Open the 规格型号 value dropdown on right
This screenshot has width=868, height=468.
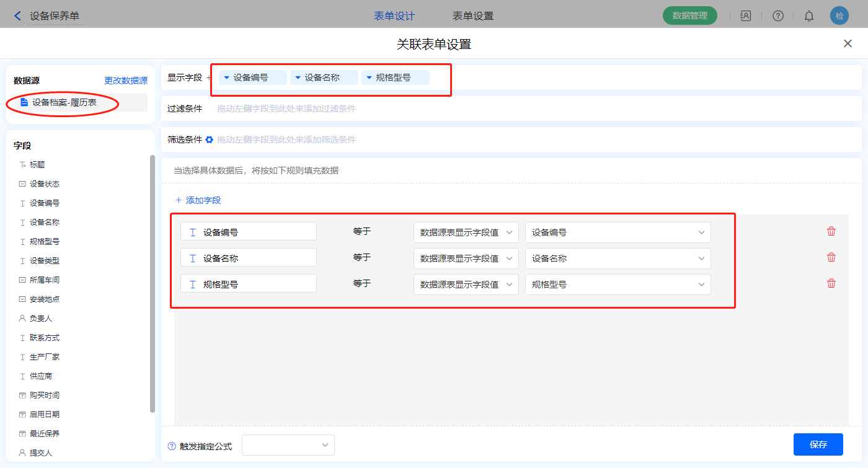point(618,285)
